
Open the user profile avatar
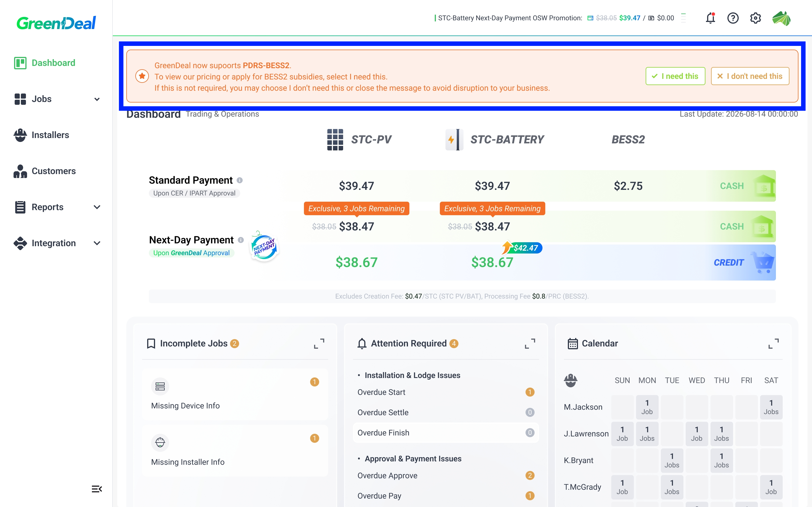[x=781, y=18]
